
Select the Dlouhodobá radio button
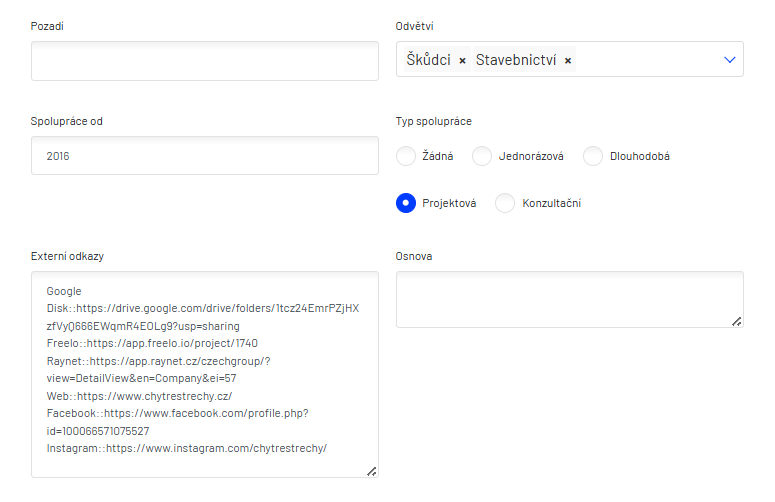pos(593,156)
